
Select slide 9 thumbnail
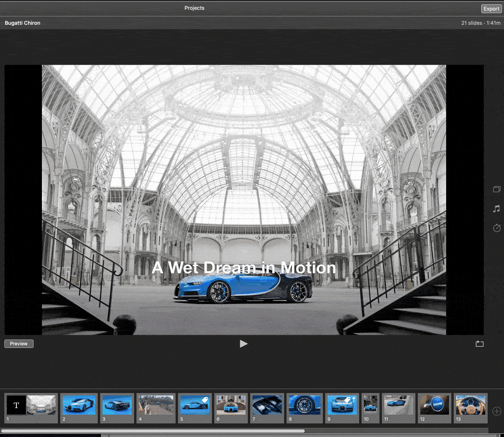tap(342, 405)
